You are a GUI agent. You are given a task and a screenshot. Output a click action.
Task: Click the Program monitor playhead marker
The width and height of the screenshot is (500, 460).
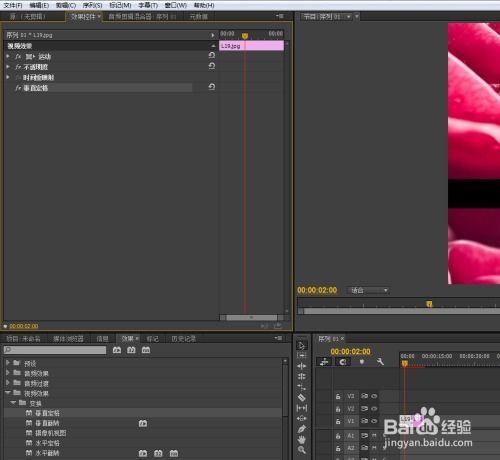click(x=429, y=304)
